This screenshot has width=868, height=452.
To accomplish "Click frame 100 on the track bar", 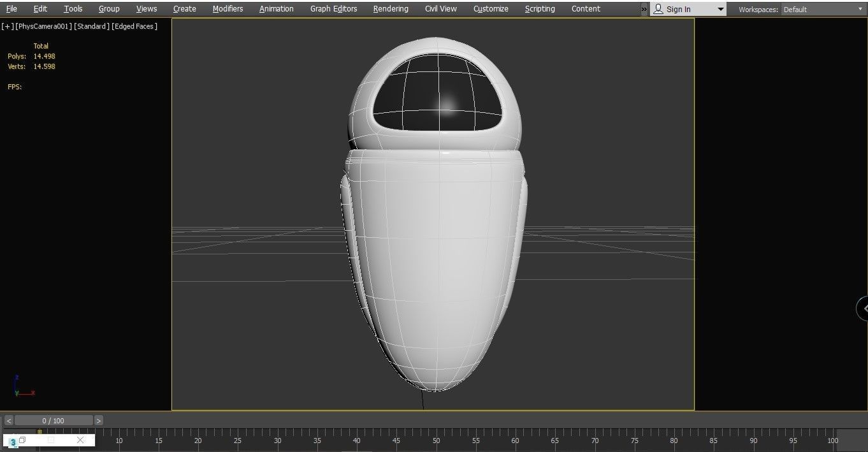I will (x=832, y=441).
